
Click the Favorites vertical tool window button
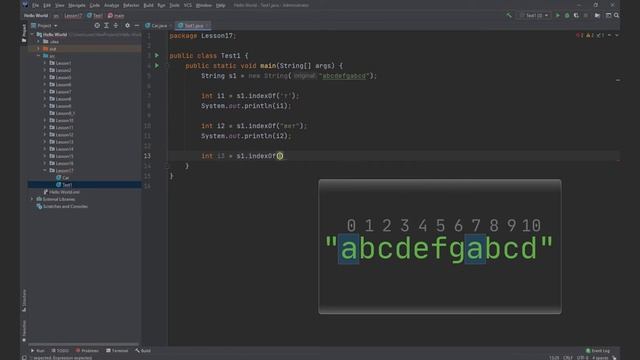[x=24, y=331]
